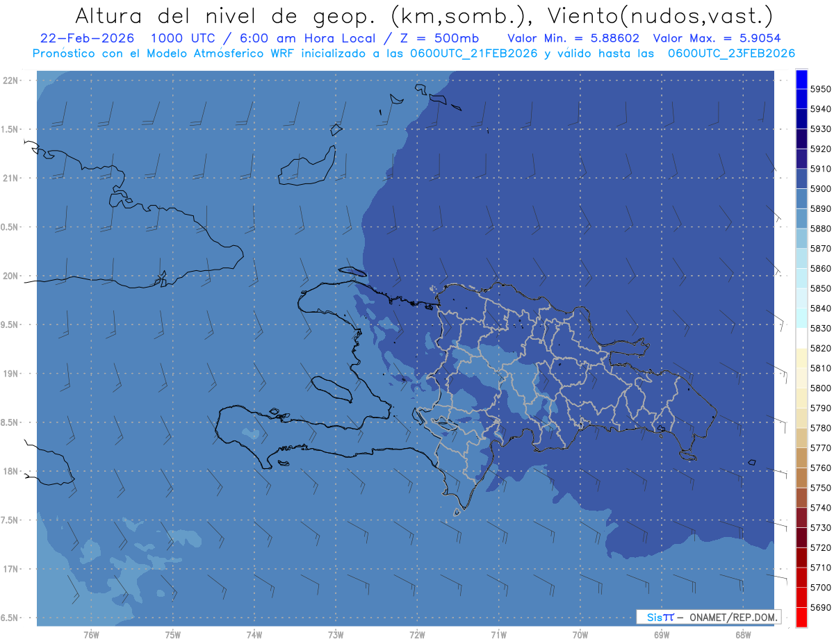The width and height of the screenshot is (834, 644).
Task: Click the '5700' colorbar label
Action: click(x=820, y=587)
